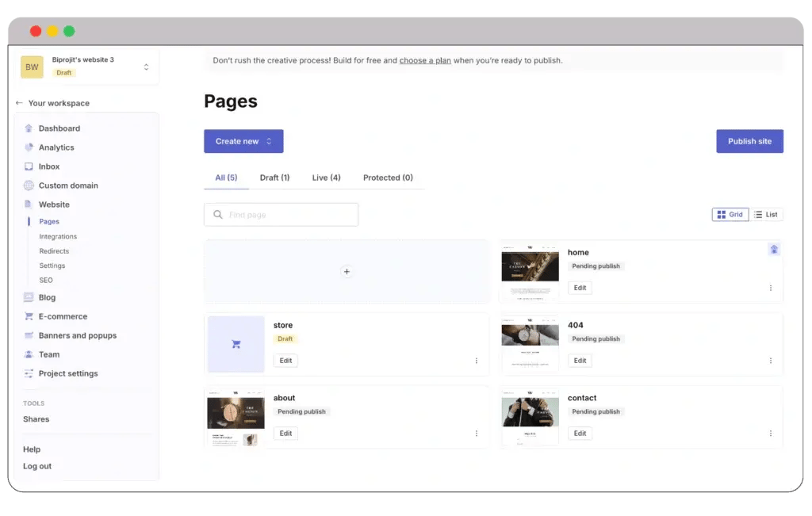Open the contact page thumbnail
Image resolution: width=812 pixels, height=516 pixels.
click(x=530, y=417)
